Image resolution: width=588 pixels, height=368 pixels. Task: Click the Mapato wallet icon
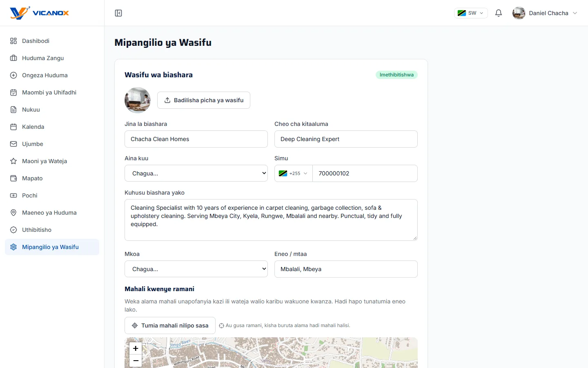(x=13, y=178)
